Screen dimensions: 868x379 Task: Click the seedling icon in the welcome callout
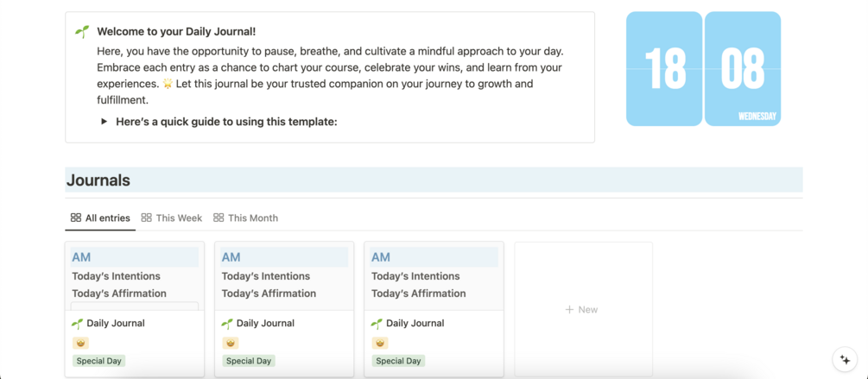click(82, 32)
